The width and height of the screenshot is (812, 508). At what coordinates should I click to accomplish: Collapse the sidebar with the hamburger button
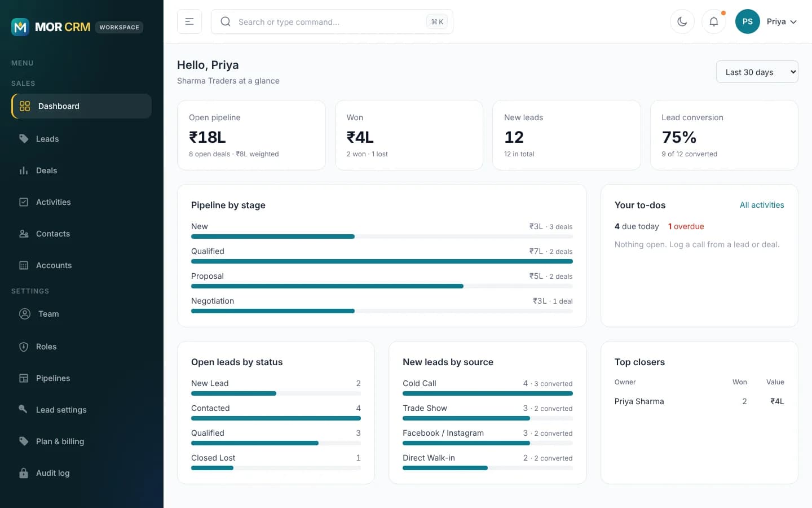[x=189, y=21]
